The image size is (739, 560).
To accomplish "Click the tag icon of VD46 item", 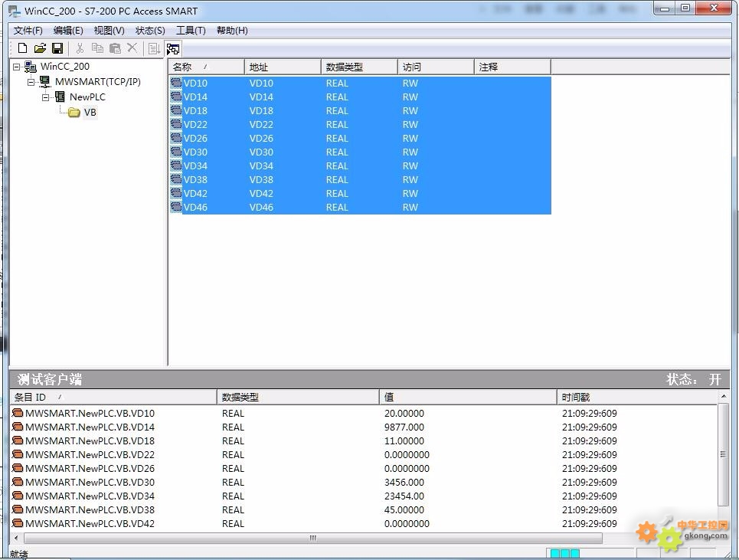I will click(176, 207).
